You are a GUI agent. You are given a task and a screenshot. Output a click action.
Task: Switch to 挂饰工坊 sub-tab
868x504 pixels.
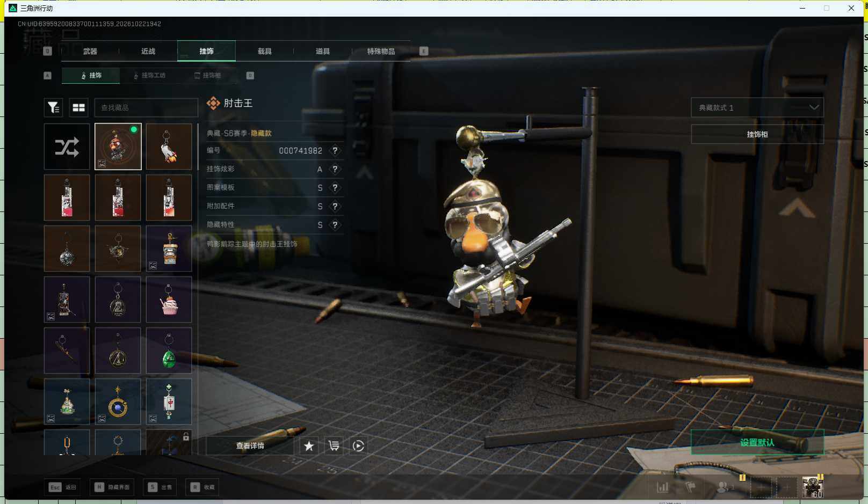click(150, 76)
